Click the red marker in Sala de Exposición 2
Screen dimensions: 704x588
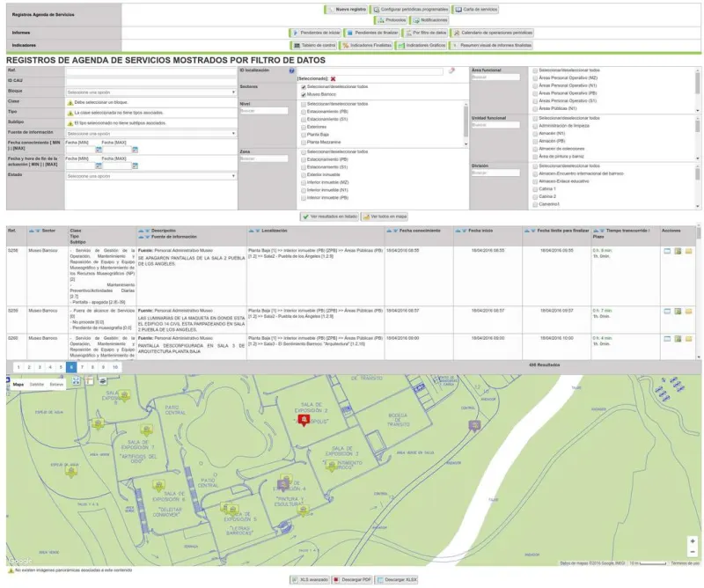coord(304,421)
